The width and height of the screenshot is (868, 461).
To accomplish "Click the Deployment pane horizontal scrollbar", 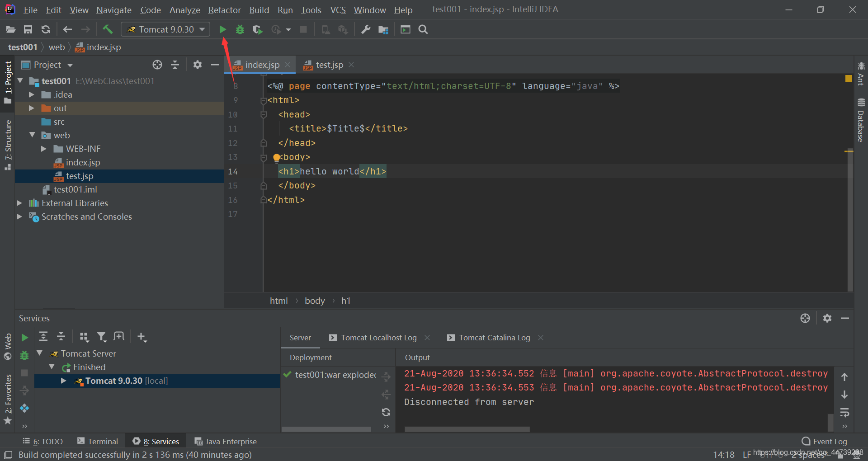I will (326, 429).
